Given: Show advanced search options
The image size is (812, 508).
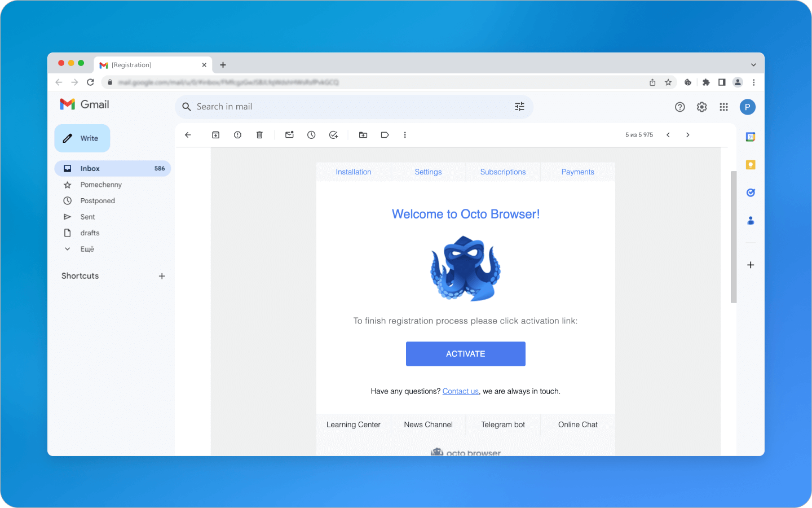Looking at the screenshot, I should 519,107.
